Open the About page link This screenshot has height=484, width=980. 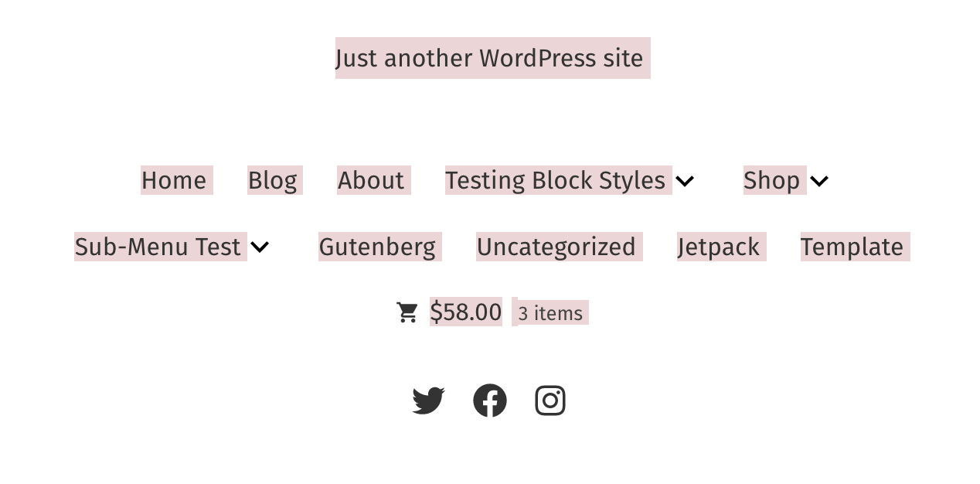pos(371,180)
